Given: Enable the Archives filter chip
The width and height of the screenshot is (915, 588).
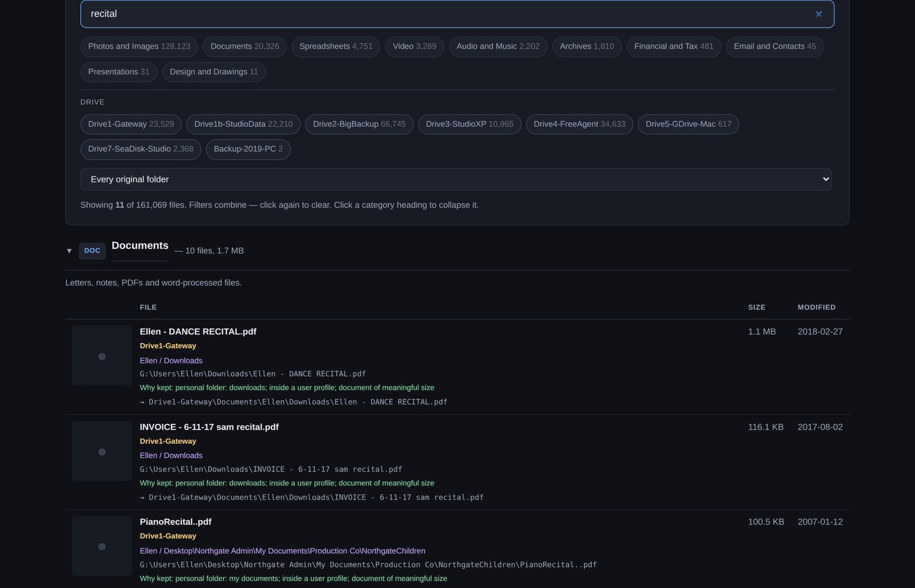Looking at the screenshot, I should pos(587,46).
